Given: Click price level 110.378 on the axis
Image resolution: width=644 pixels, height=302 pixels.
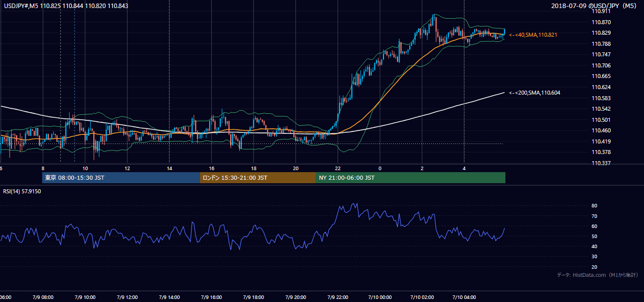Looking at the screenshot, I should (601, 152).
